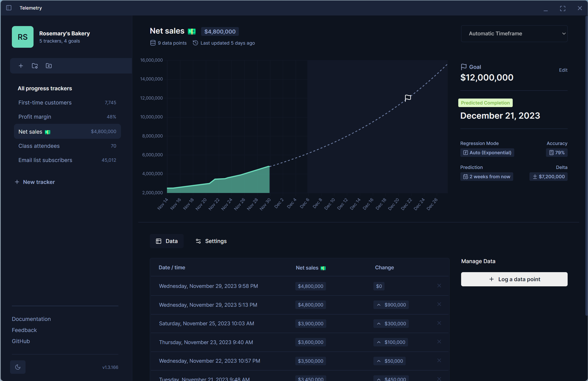588x381 pixels.
Task: Click the delete folder icon
Action: (49, 66)
